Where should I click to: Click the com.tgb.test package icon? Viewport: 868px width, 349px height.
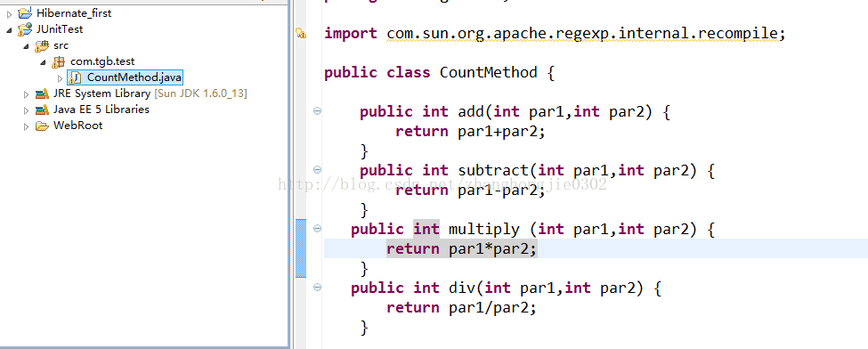[x=59, y=61]
